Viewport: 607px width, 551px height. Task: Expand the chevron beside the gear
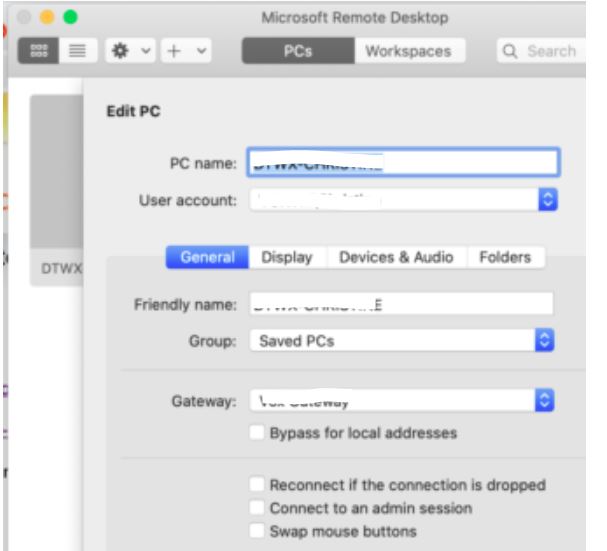coord(146,51)
